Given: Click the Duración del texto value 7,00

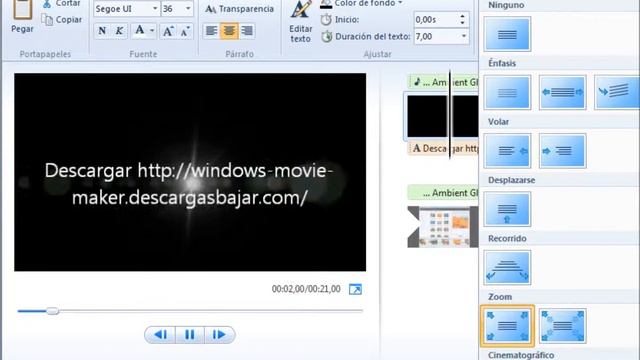Looking at the screenshot, I should (x=436, y=36).
